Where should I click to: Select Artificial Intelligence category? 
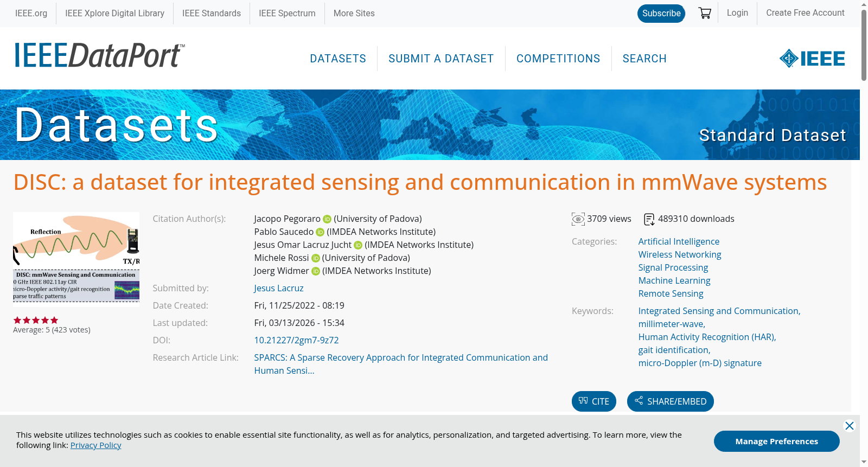(679, 241)
